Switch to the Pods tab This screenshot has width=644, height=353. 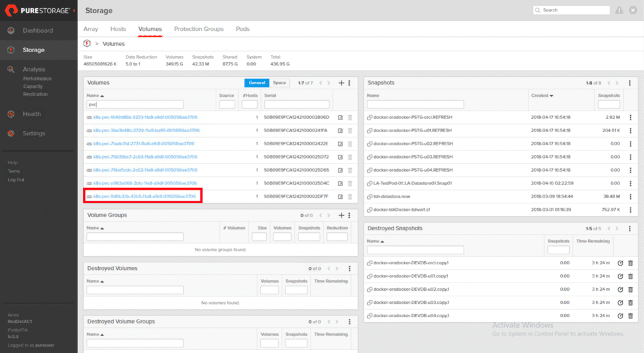pyautogui.click(x=243, y=29)
